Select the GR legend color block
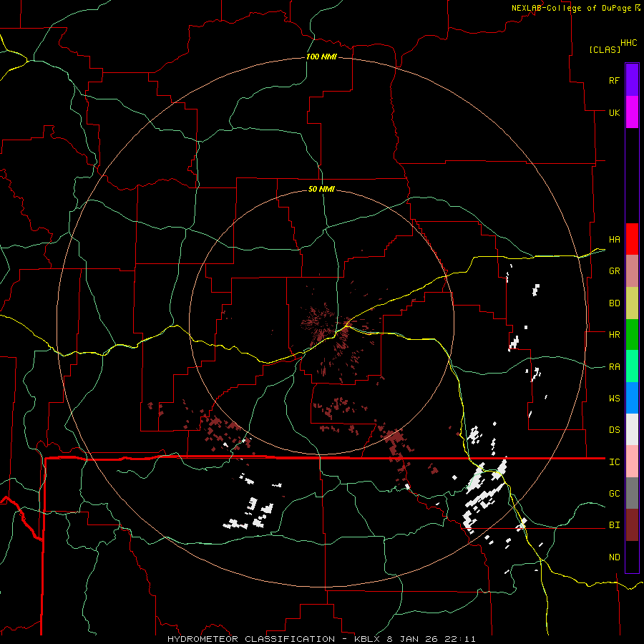This screenshot has width=644, height=644. point(632,270)
